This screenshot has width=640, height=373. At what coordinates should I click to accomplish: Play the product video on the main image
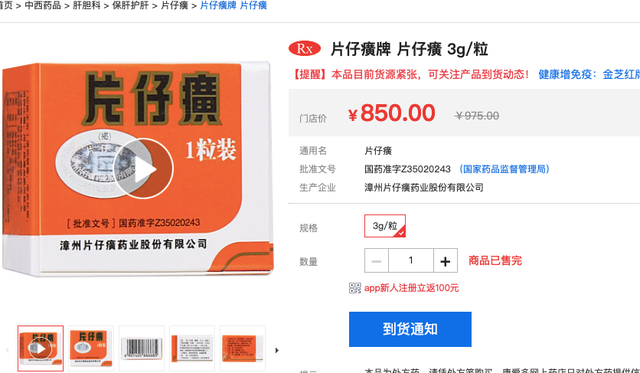click(x=143, y=169)
